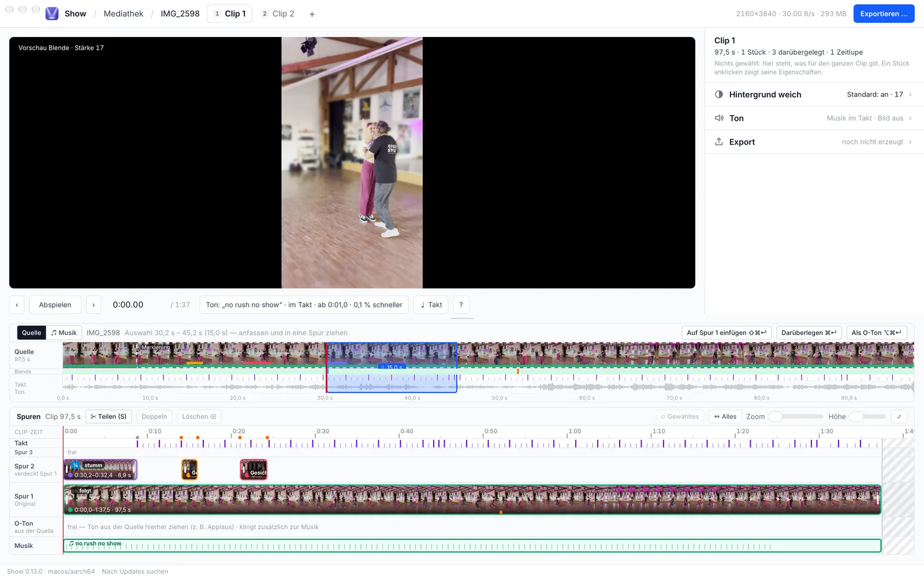Screen dimensions: 924x578
Task: Click the Abspielen play button
Action: (x=55, y=305)
